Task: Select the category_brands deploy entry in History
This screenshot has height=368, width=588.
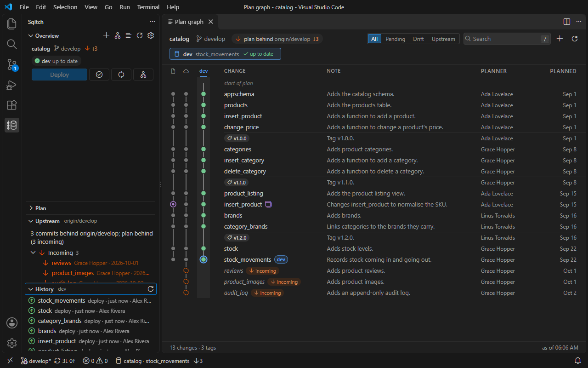Action: coord(90,321)
